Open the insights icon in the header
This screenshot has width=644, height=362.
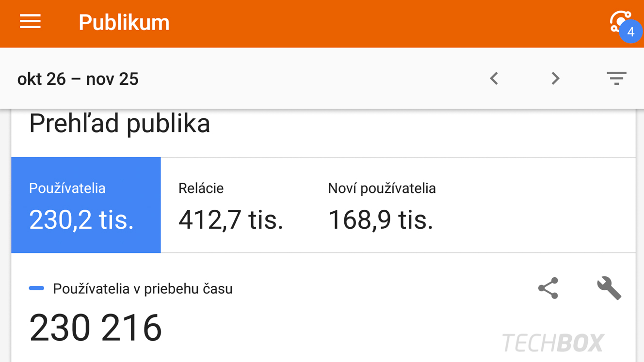[620, 21]
